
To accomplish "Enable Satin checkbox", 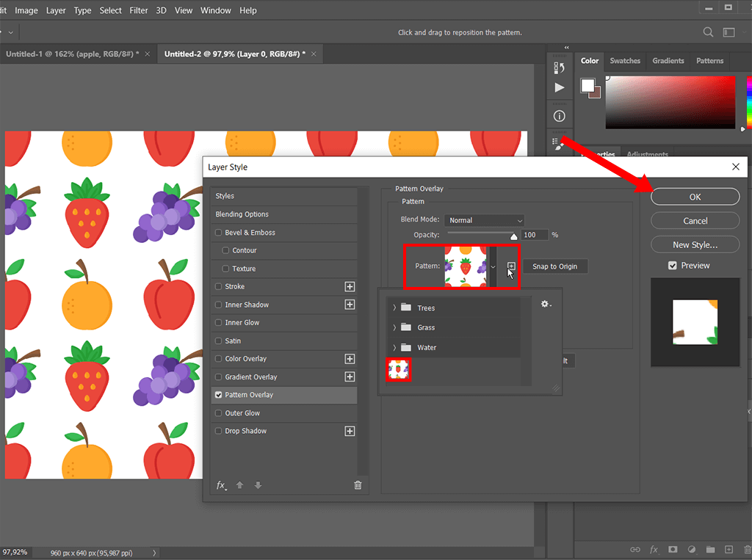I will (219, 341).
